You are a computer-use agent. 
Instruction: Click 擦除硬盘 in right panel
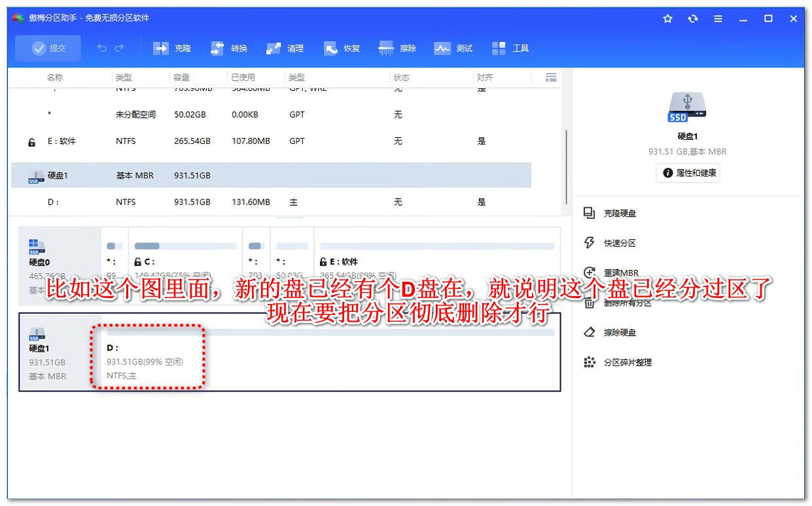pyautogui.click(x=620, y=332)
